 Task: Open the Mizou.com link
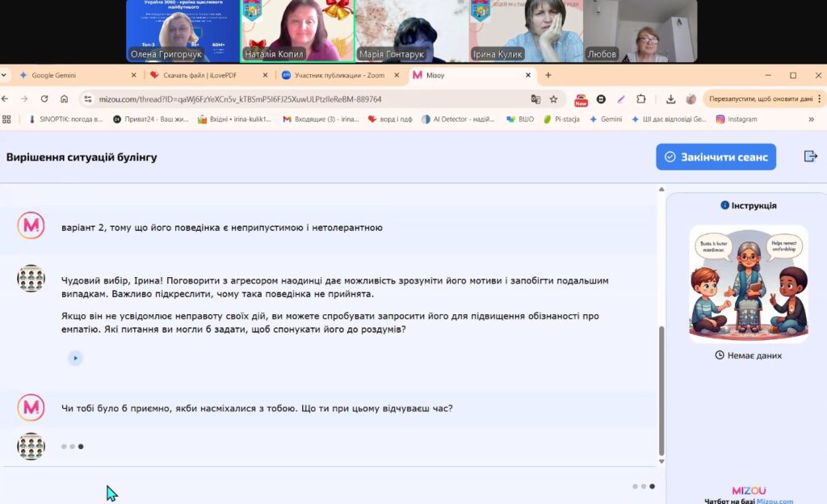pyautogui.click(x=775, y=501)
